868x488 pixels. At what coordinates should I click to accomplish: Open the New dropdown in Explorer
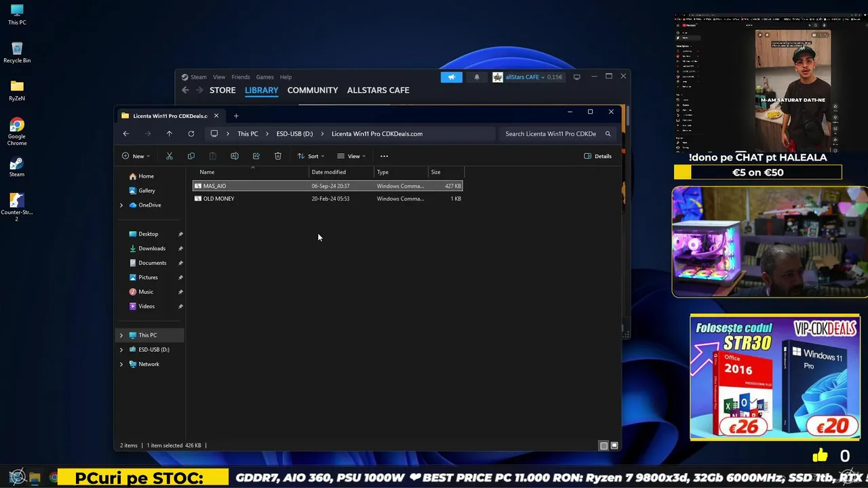point(136,156)
